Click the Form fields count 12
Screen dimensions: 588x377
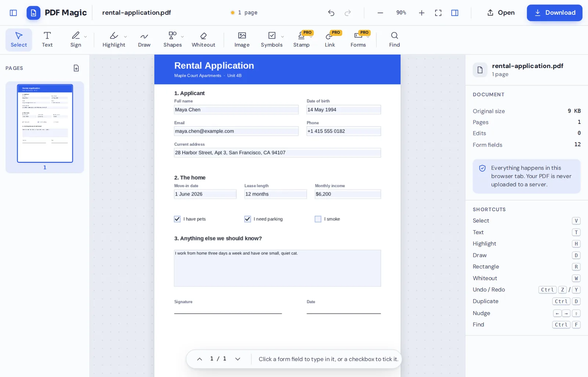[578, 145]
